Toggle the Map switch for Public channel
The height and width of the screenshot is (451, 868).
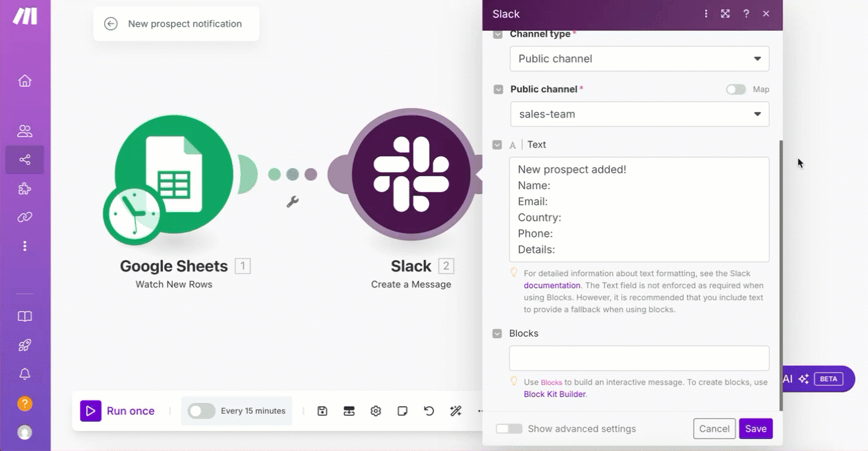pos(736,89)
